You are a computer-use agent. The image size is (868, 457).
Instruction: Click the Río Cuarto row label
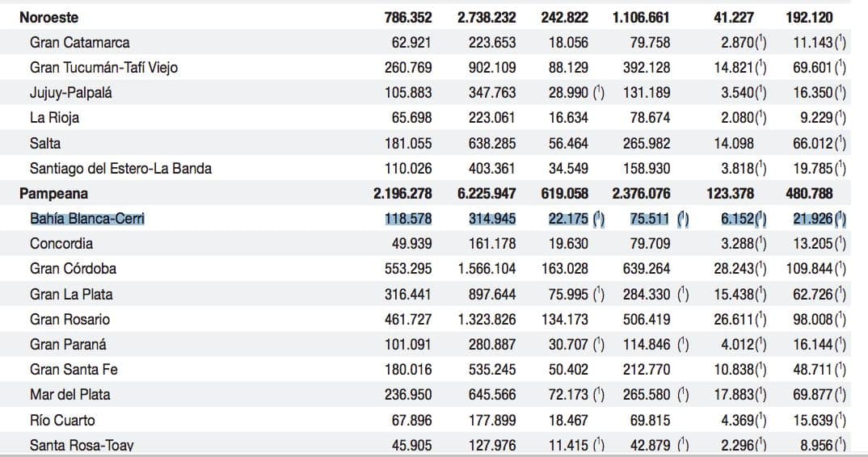62,421
